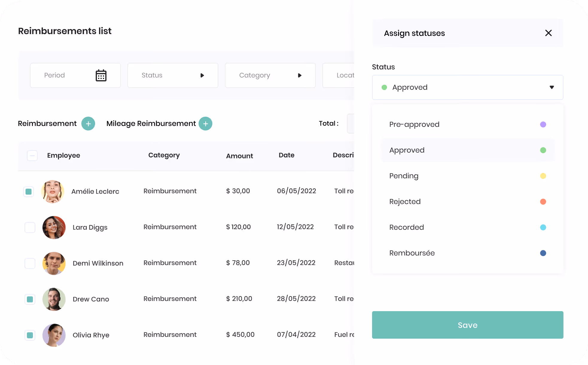Add a Mileage Reimbursement with plus icon
The height and width of the screenshot is (365, 588).
(x=205, y=124)
